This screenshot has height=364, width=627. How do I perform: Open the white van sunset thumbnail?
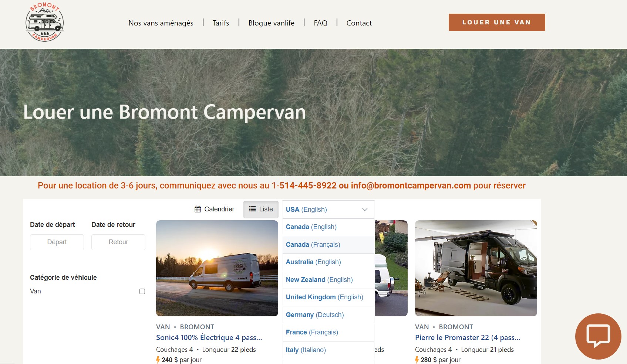(x=217, y=268)
